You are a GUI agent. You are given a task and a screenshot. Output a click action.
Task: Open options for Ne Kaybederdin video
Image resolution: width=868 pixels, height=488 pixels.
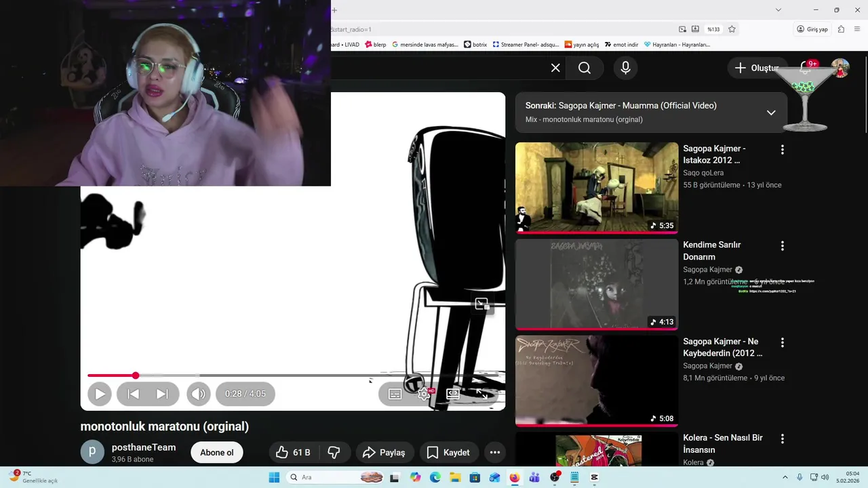(783, 343)
